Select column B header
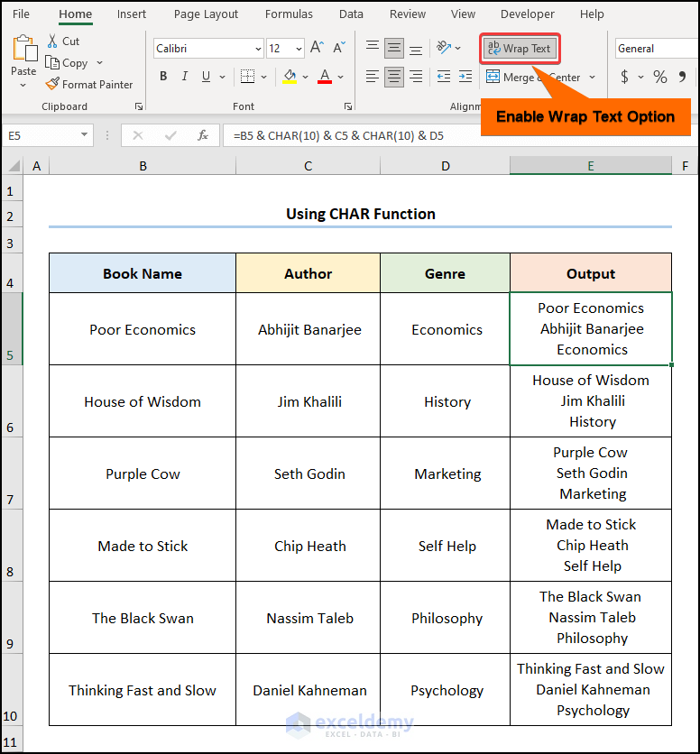The width and height of the screenshot is (700, 754). click(x=143, y=166)
